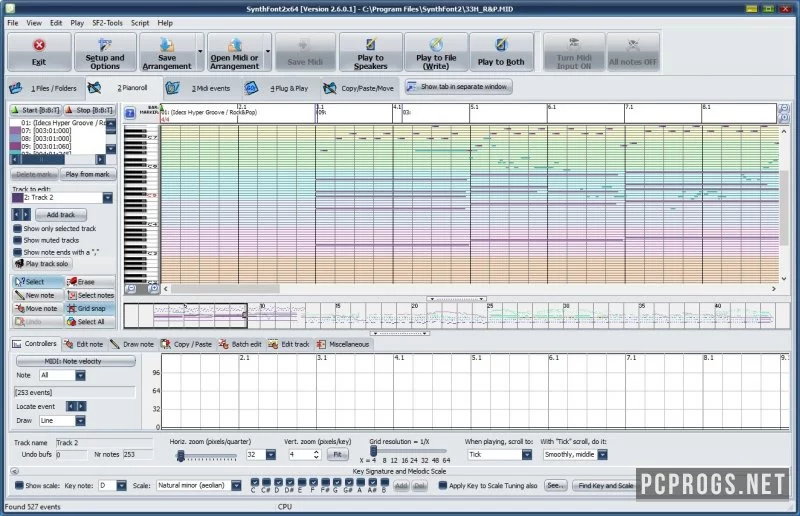Click the pianoroll horizontal scrollbar thumb
The image size is (800, 516).
click(225, 289)
